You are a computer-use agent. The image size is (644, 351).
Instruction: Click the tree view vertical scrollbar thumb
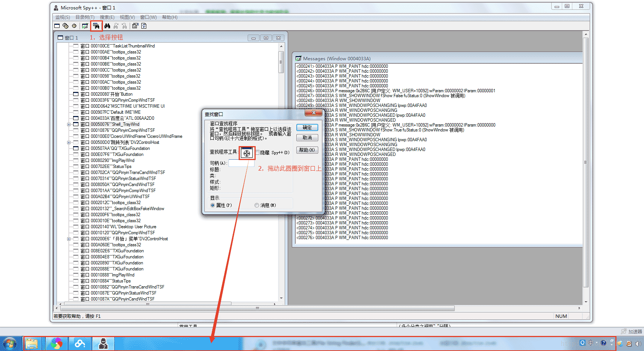(x=281, y=62)
